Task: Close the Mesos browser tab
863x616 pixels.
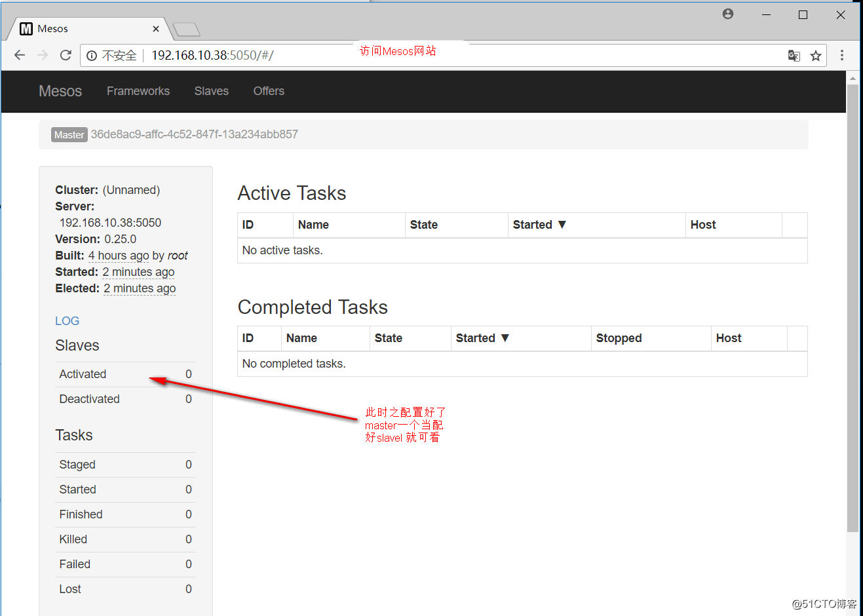Action: pyautogui.click(x=156, y=29)
